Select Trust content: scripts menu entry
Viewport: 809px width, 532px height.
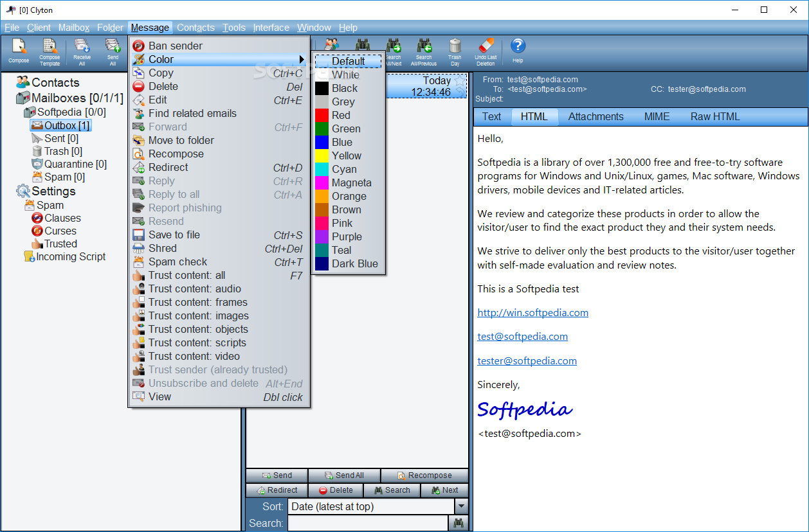(x=219, y=342)
